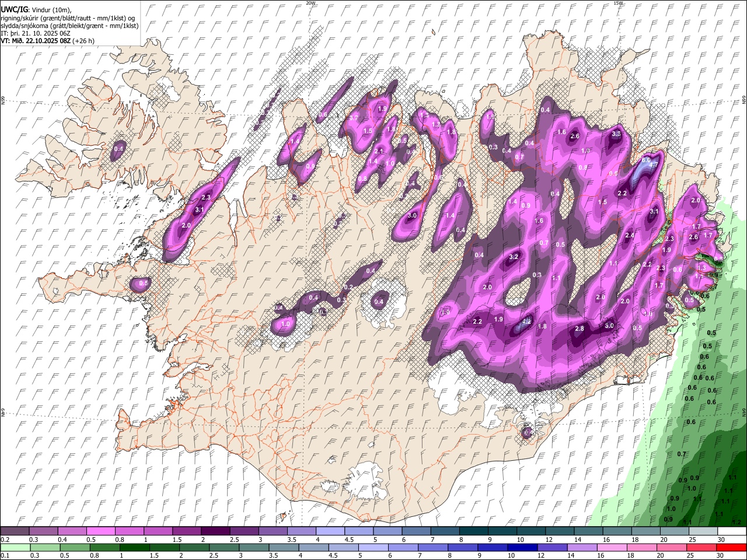
Task: Click the '0.1' rain-scale legend label
Action: tap(5, 556)
